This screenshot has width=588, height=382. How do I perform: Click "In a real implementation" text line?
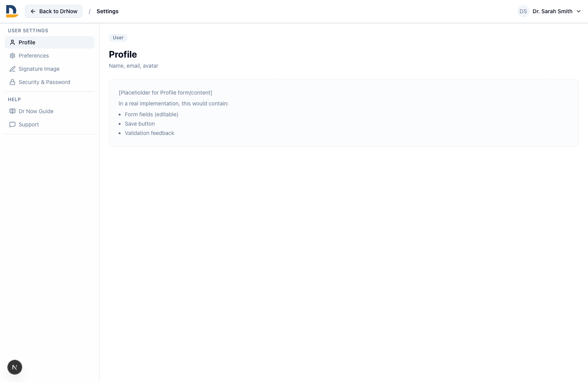173,103
